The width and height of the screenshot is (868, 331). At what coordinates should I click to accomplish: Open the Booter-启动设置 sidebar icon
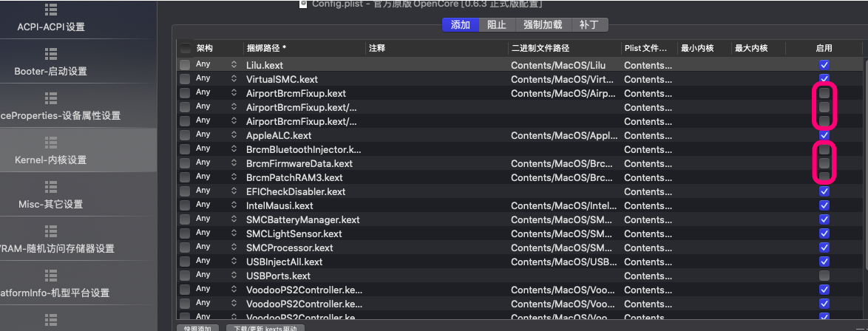click(51, 54)
